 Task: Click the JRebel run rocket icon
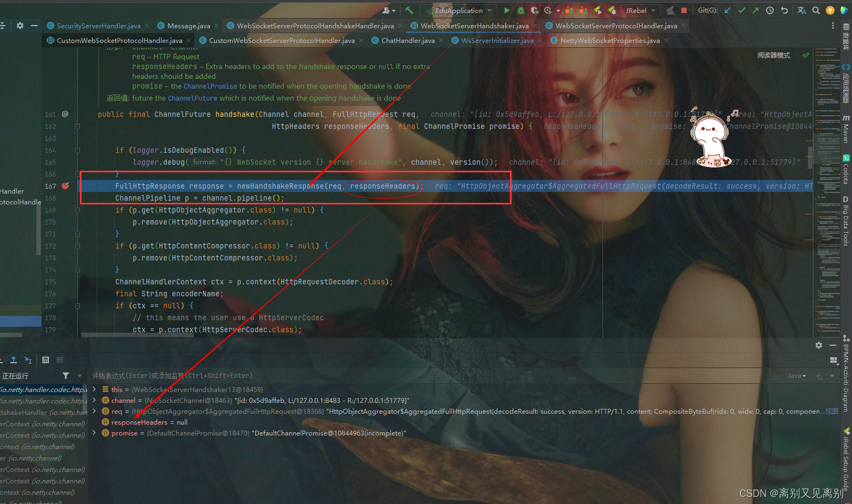[598, 10]
